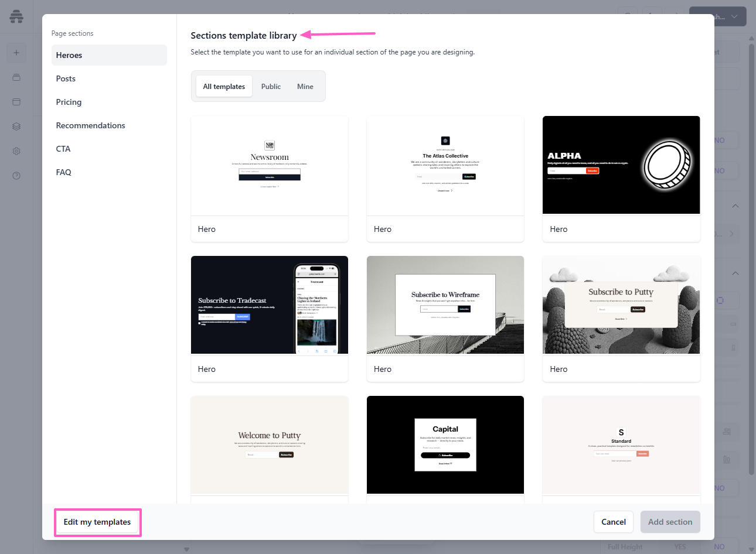This screenshot has width=756, height=554.
Task: Switch to the Mine templates tab
Action: [x=305, y=87]
